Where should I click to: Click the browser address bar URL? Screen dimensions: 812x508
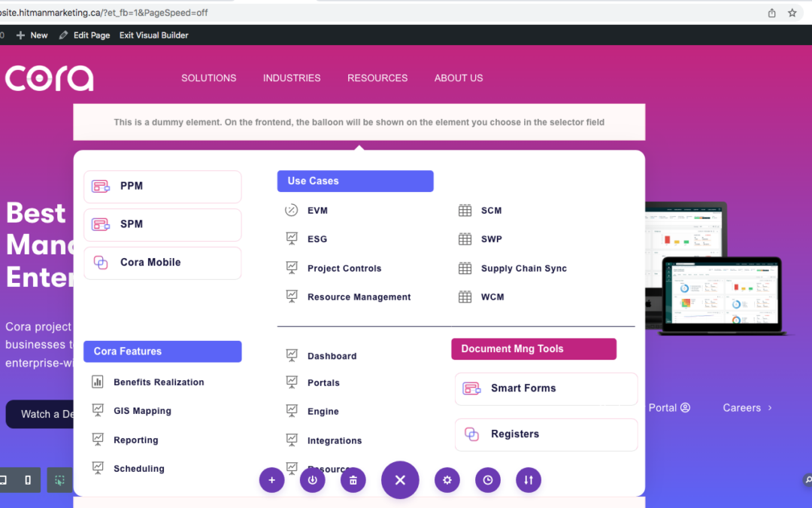tap(104, 13)
